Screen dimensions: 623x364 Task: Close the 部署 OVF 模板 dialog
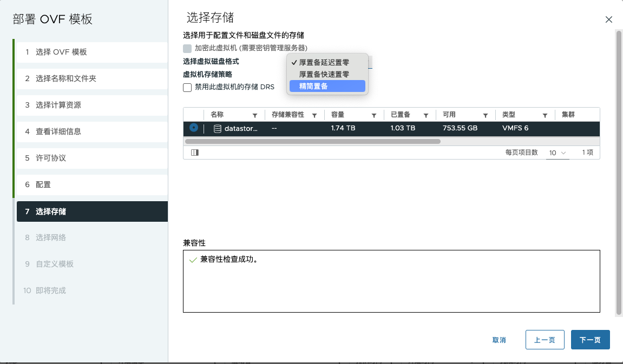tap(609, 19)
